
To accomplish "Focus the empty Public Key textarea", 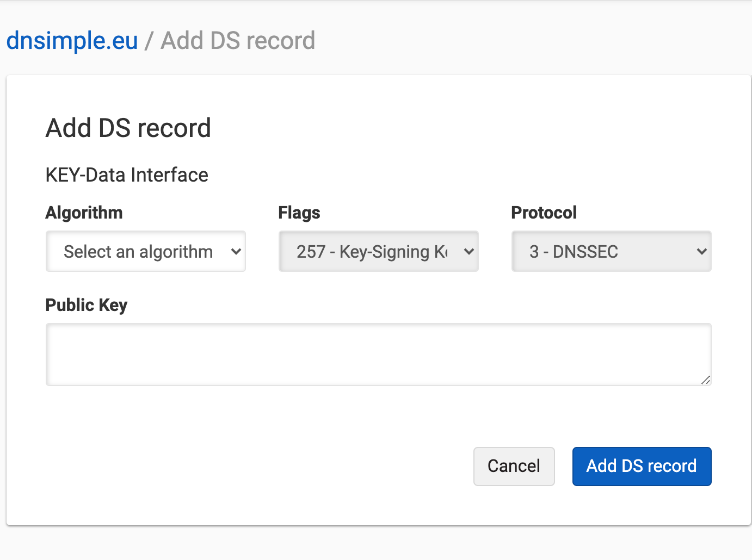I will pyautogui.click(x=378, y=353).
